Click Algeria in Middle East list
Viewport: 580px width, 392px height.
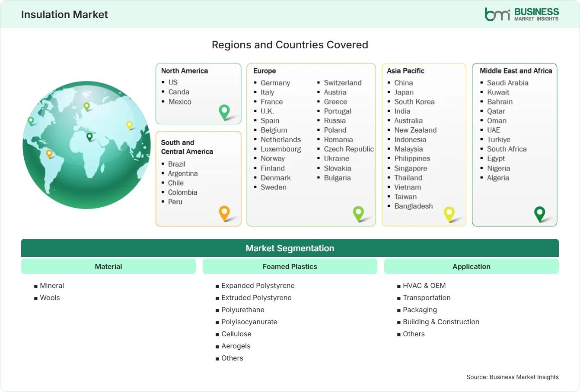pos(498,178)
